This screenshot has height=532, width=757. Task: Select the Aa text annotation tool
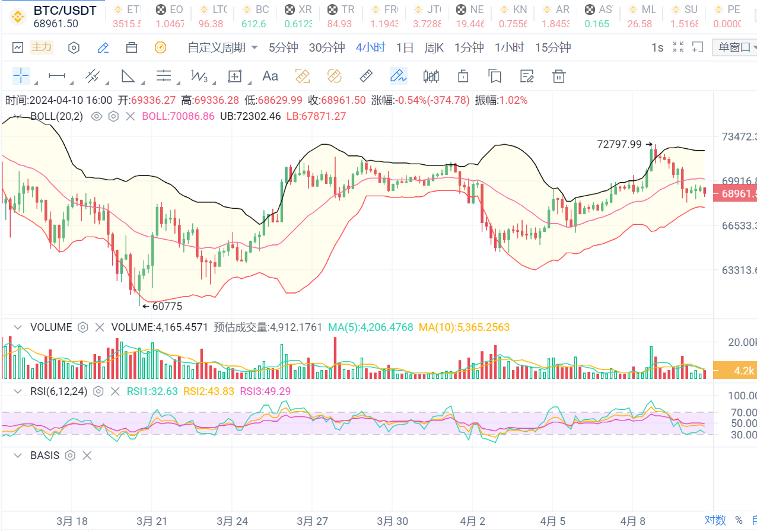[x=270, y=75]
